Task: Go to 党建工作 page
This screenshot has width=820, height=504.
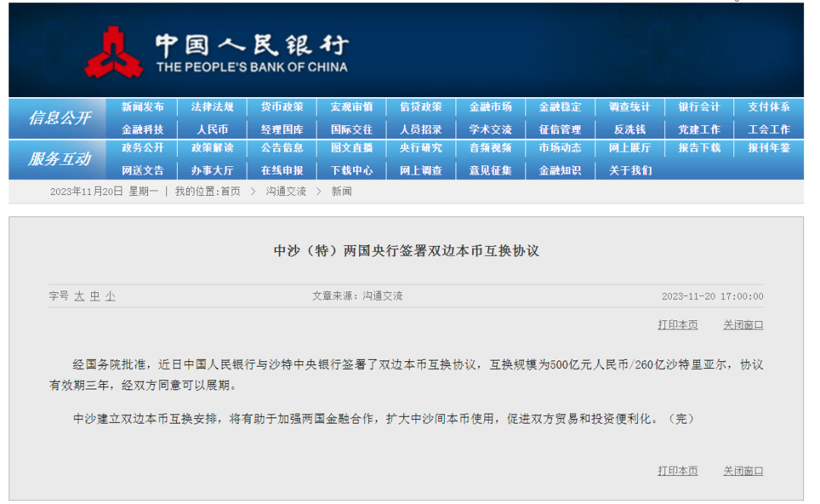Action: click(x=699, y=129)
